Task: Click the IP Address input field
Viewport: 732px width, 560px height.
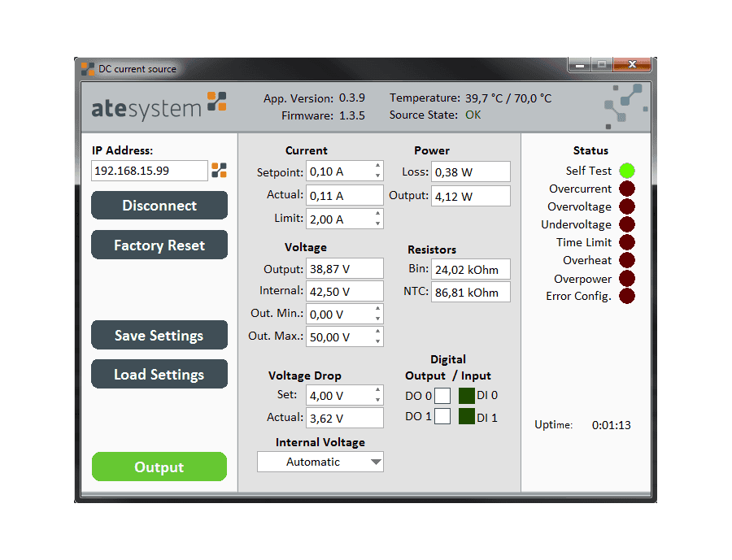Action: pyautogui.click(x=150, y=171)
